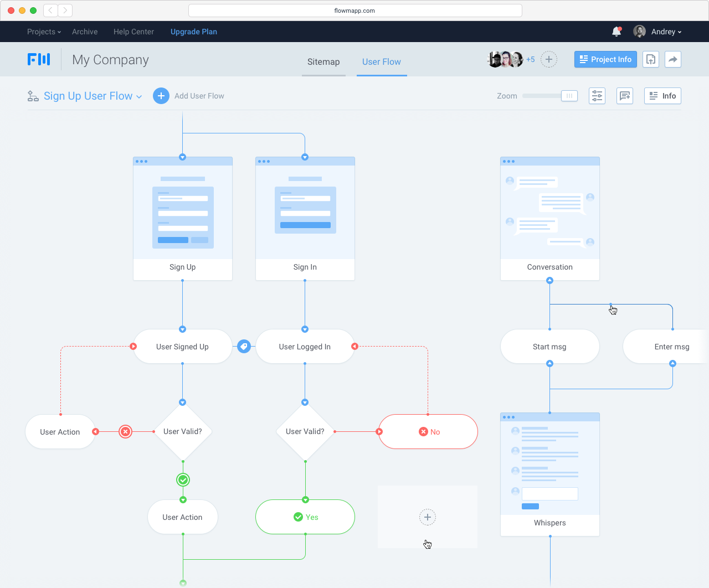The image size is (709, 588).
Task: Switch to the Sitemap tab
Action: point(323,62)
